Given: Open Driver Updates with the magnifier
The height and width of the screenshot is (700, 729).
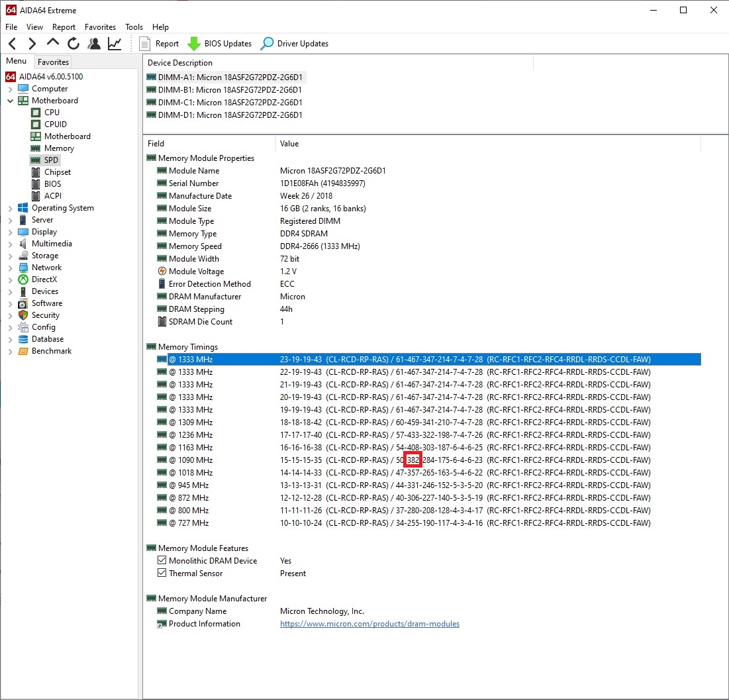Looking at the screenshot, I should tap(294, 44).
